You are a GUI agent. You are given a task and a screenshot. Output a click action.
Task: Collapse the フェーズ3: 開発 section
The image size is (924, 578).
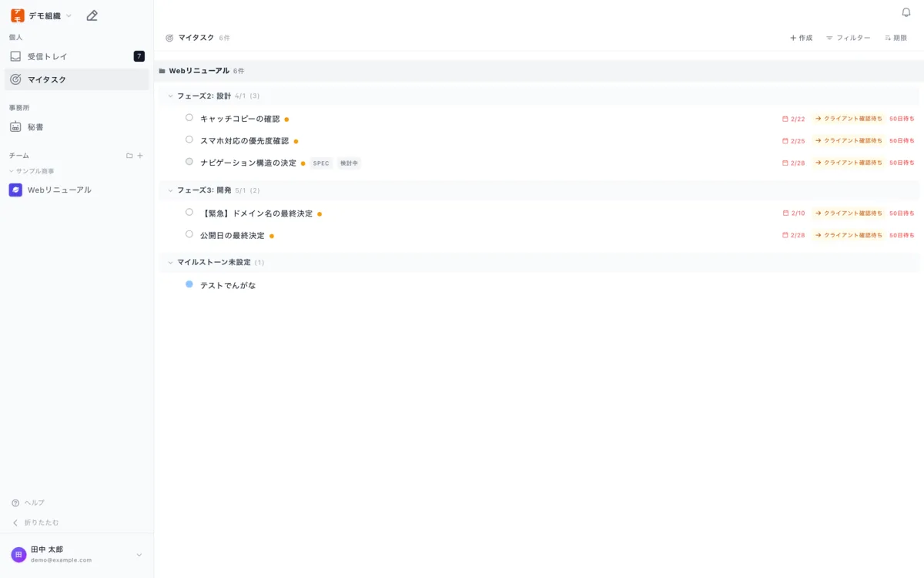pos(171,190)
